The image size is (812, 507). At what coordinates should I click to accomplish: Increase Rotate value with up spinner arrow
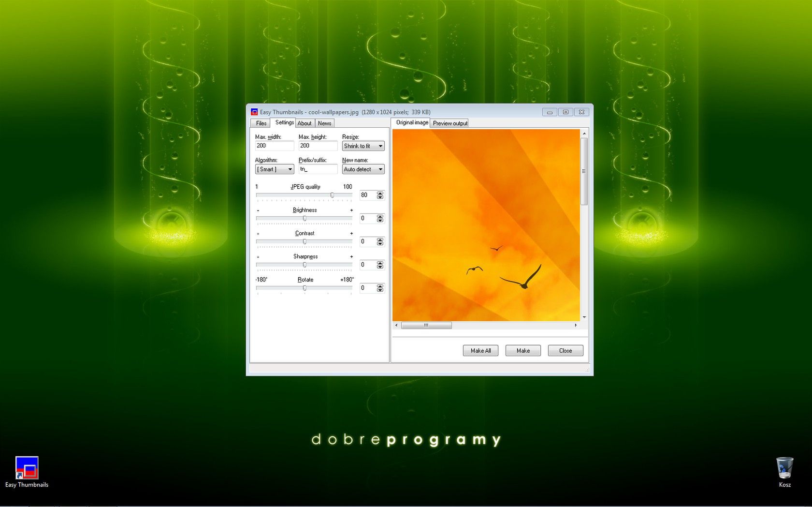(380, 286)
